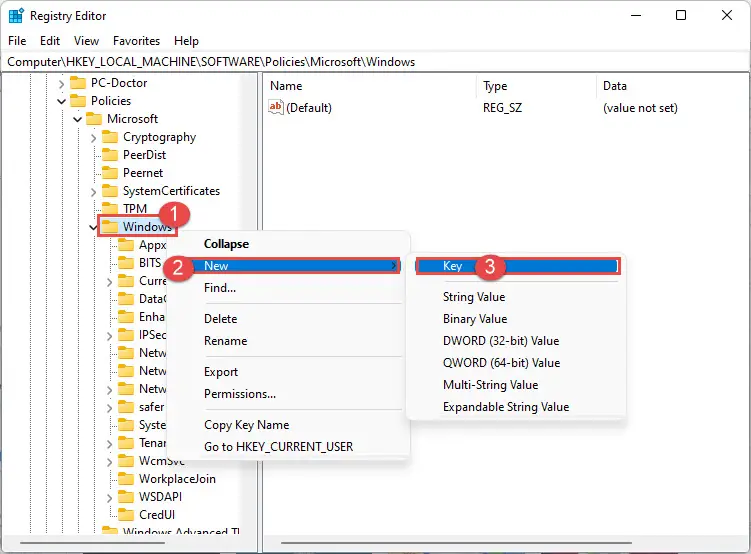The image size is (751, 554).
Task: Click the registry path address bar
Action: [x=376, y=62]
